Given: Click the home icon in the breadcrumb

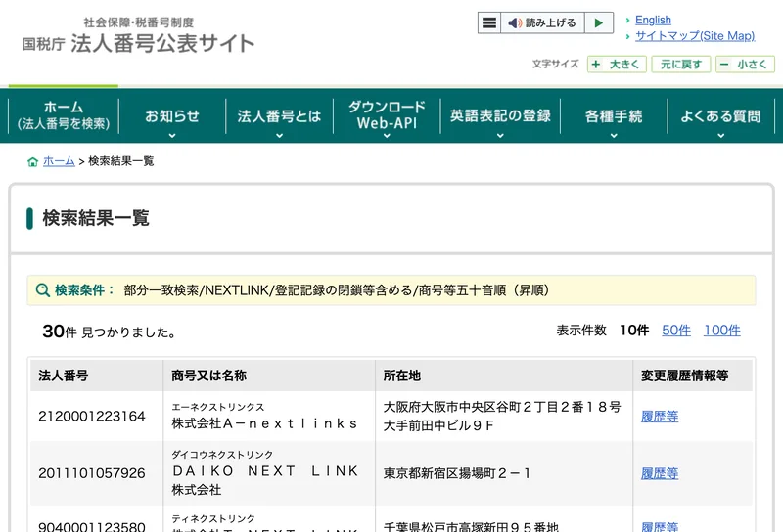Looking at the screenshot, I should coord(33,161).
